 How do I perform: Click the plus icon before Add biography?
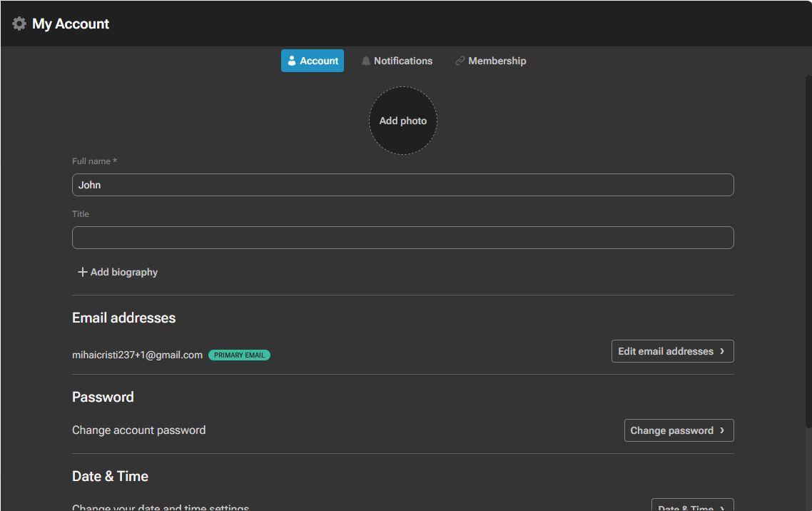tap(82, 272)
